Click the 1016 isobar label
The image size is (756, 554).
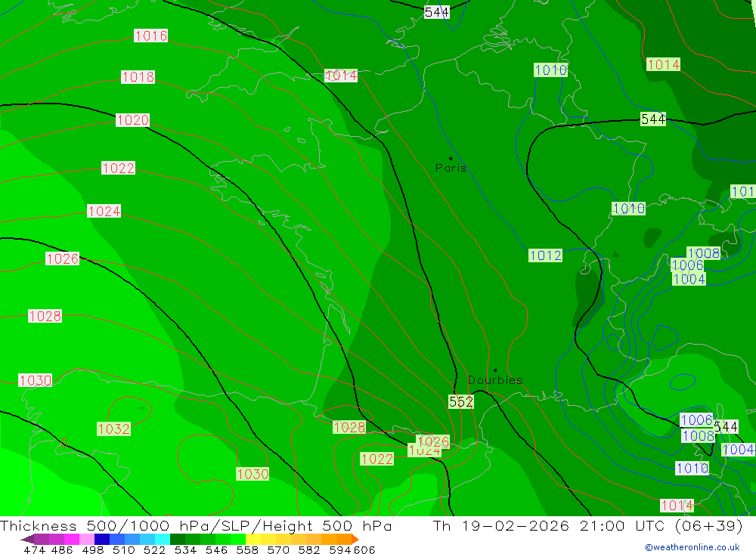(x=151, y=36)
